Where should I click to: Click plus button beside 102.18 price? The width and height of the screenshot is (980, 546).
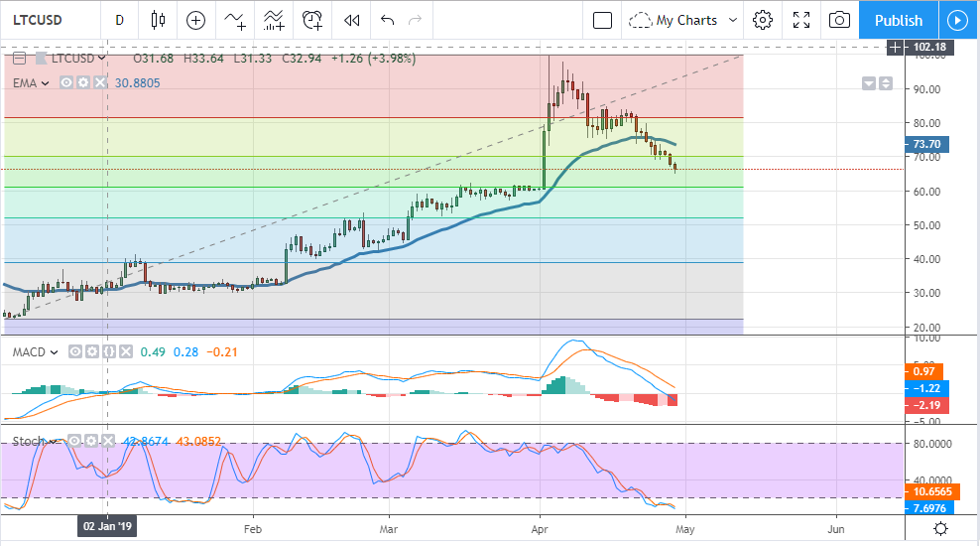[895, 47]
